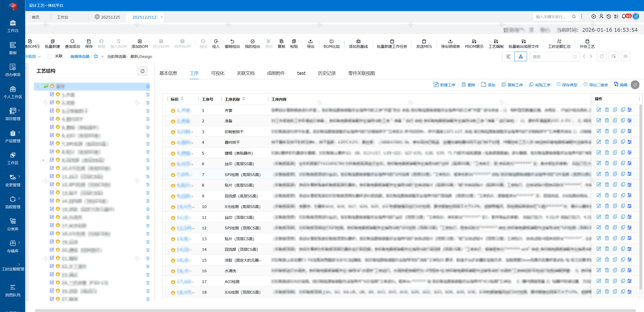This screenshot has width=644, height=312.
Task: Delete the 印制板烘干 process row
Action: point(607,131)
